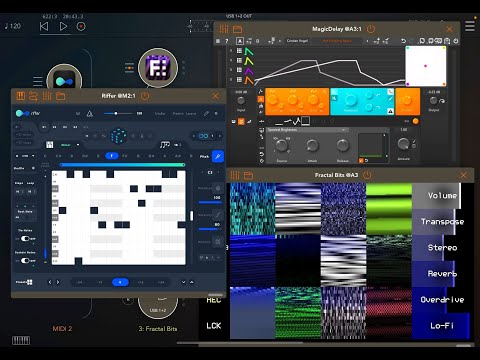Click the white XY pad in MagicDelay
This screenshot has height=360, width=480.
426,66
